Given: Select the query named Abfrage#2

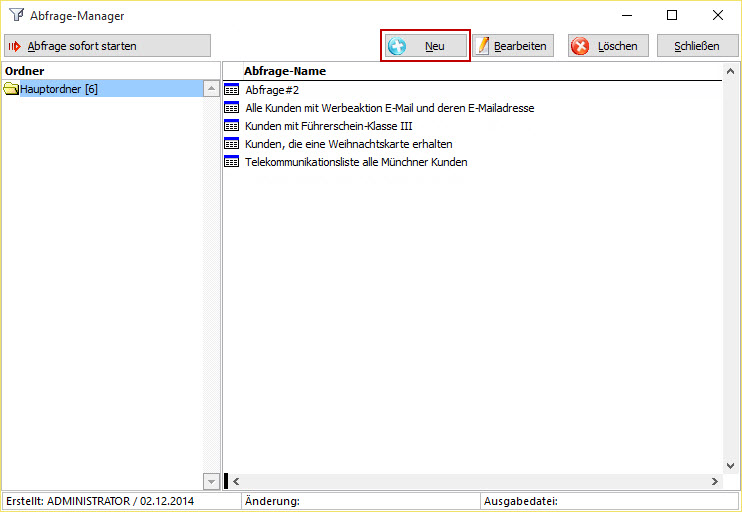Looking at the screenshot, I should coord(272,90).
